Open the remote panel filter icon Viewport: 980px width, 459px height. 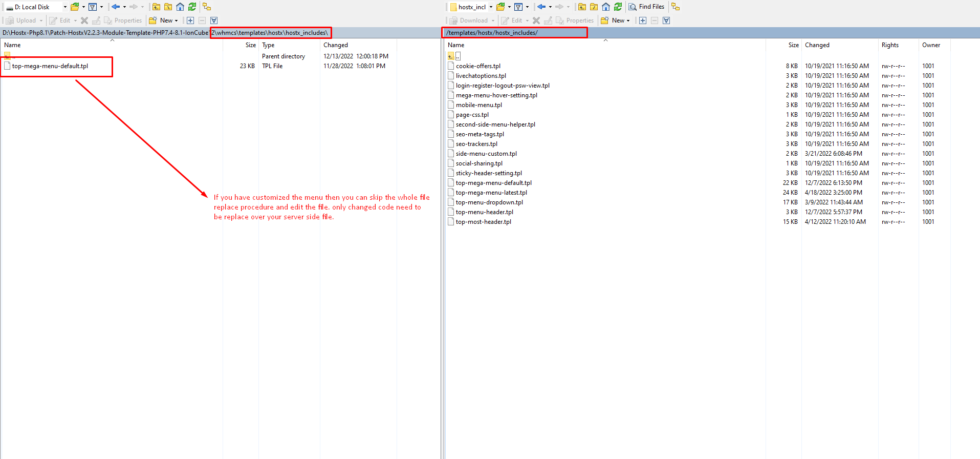pyautogui.click(x=518, y=7)
